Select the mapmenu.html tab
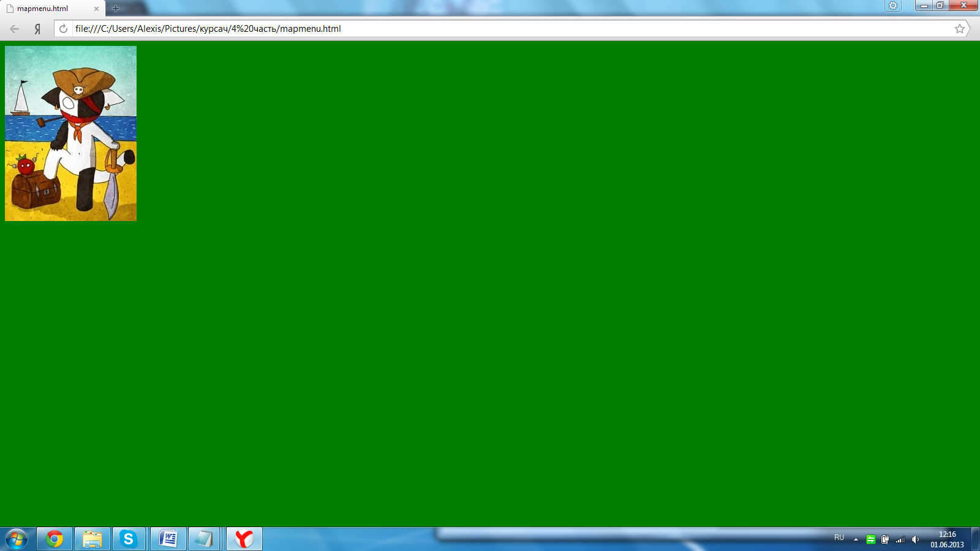Image resolution: width=980 pixels, height=551 pixels. pyautogui.click(x=53, y=9)
